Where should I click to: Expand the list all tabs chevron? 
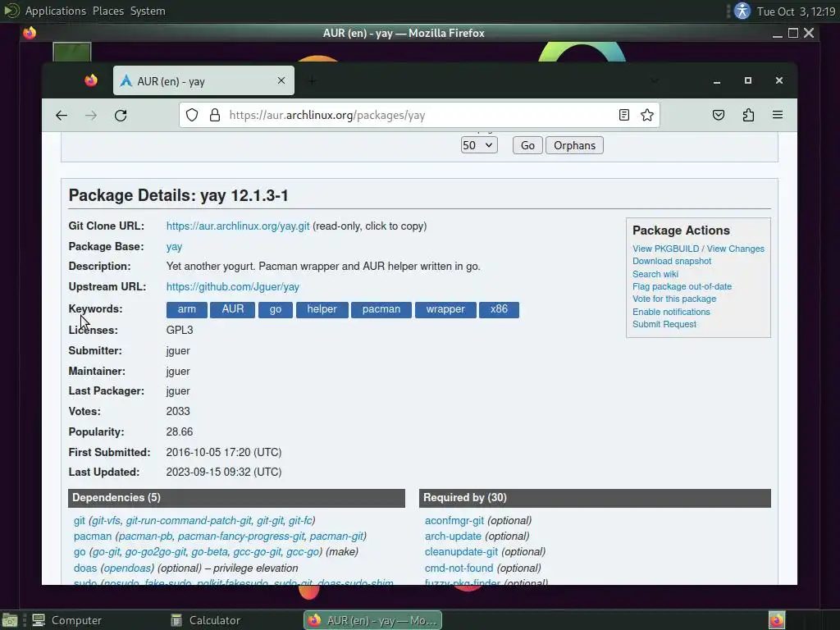coord(654,80)
